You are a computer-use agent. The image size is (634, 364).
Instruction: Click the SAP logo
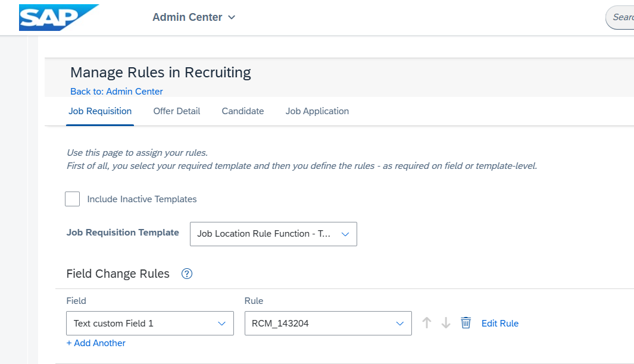click(x=58, y=17)
